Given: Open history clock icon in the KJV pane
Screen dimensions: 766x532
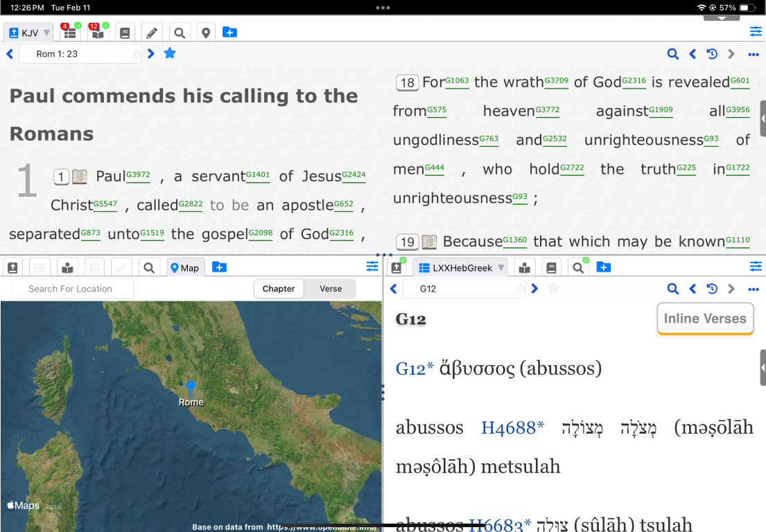Looking at the screenshot, I should [x=711, y=54].
